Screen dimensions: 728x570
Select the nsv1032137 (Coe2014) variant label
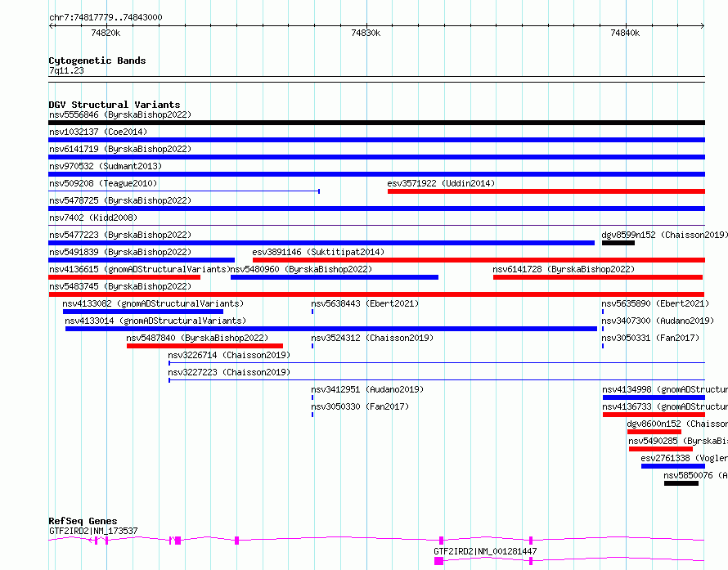coord(98,132)
